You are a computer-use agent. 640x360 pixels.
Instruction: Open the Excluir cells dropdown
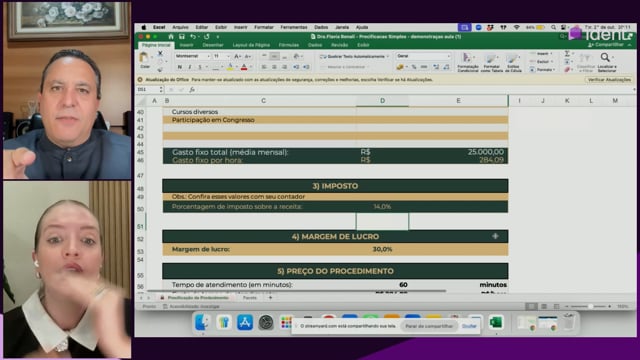click(541, 62)
